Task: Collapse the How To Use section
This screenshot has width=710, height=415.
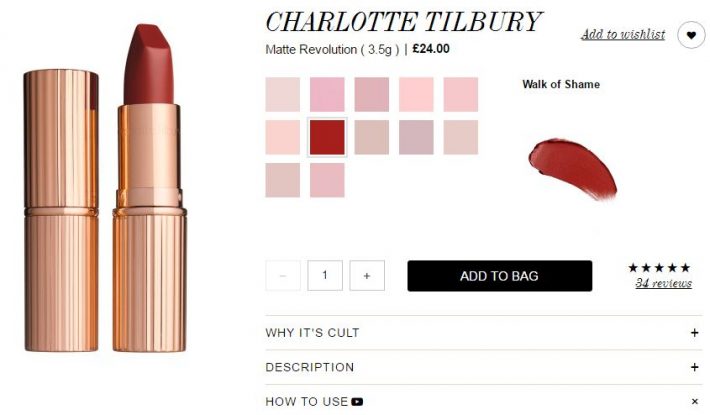Action: click(695, 401)
